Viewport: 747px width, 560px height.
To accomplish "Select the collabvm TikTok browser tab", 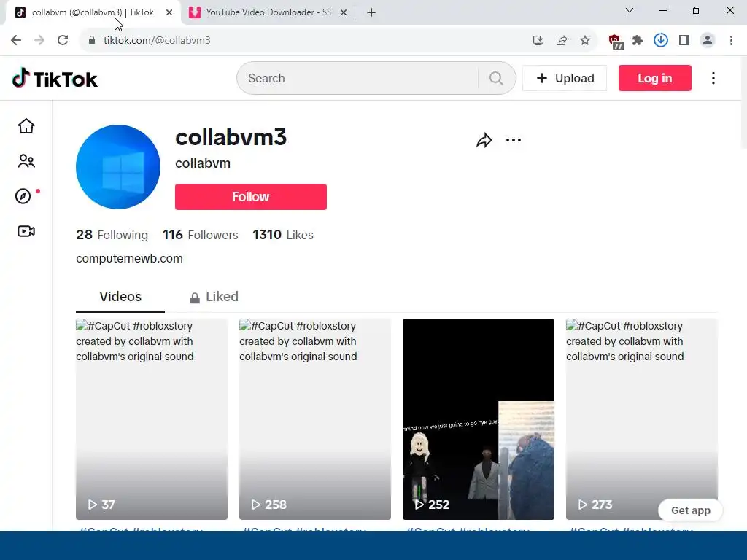I will pos(93,12).
